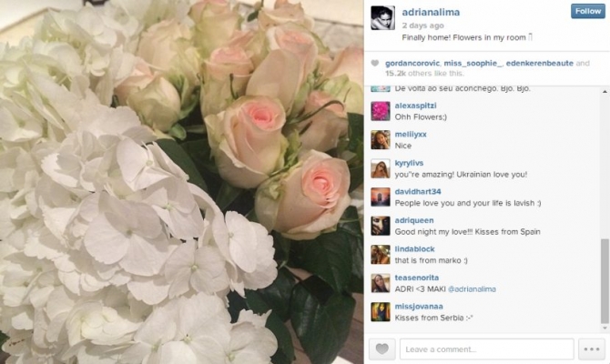Viewport: 610px width, 364px height.
Task: Click the small heart icon beside the likes list
Action: (374, 64)
